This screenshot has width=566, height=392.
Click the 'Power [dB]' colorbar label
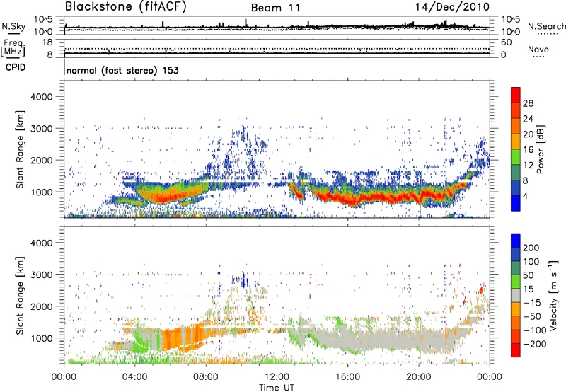pyautogui.click(x=541, y=149)
